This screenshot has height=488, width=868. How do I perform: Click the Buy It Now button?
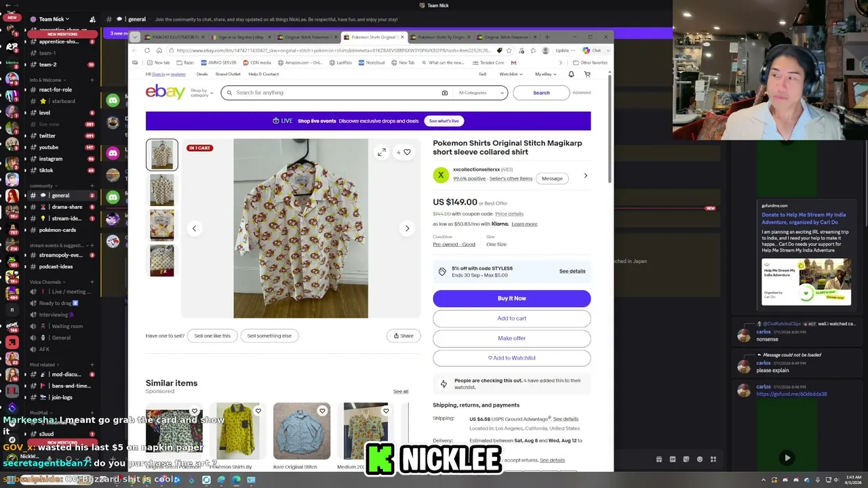point(512,298)
